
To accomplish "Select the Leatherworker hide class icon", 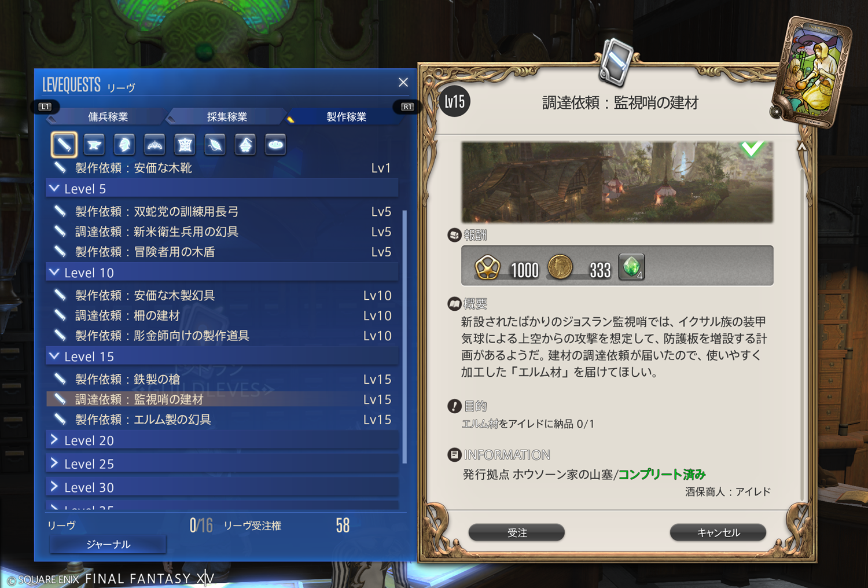I will 185,145.
